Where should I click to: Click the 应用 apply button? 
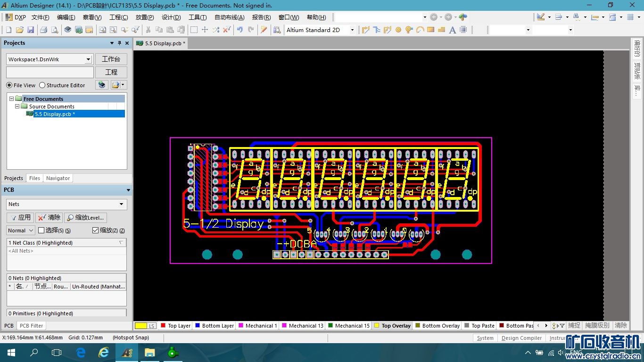[20, 218]
